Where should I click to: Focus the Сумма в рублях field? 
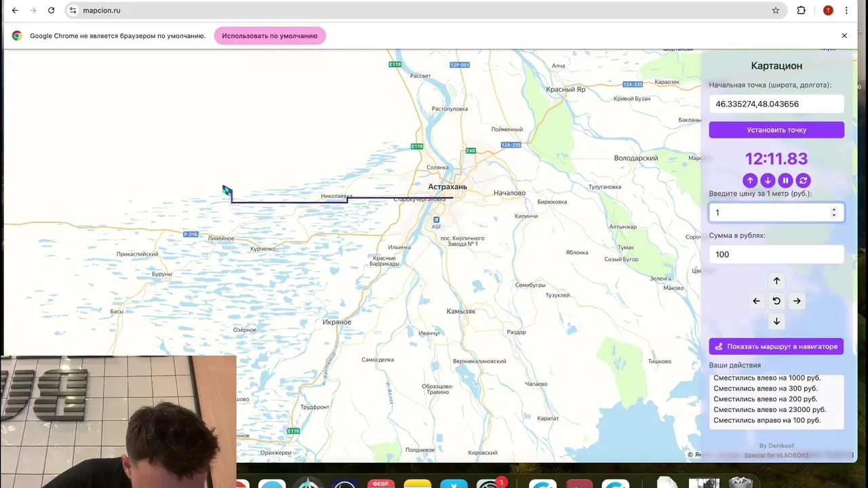coord(776,254)
